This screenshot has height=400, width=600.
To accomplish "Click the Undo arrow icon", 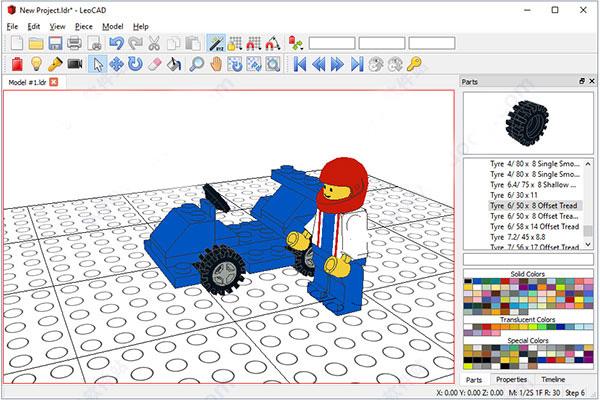I will coord(115,43).
